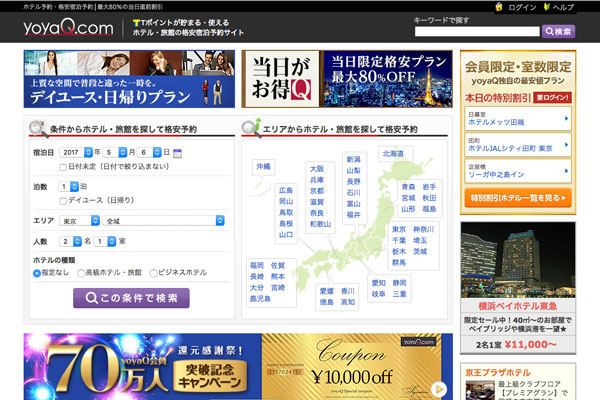Select 鹿児島 in the area list

[260, 299]
